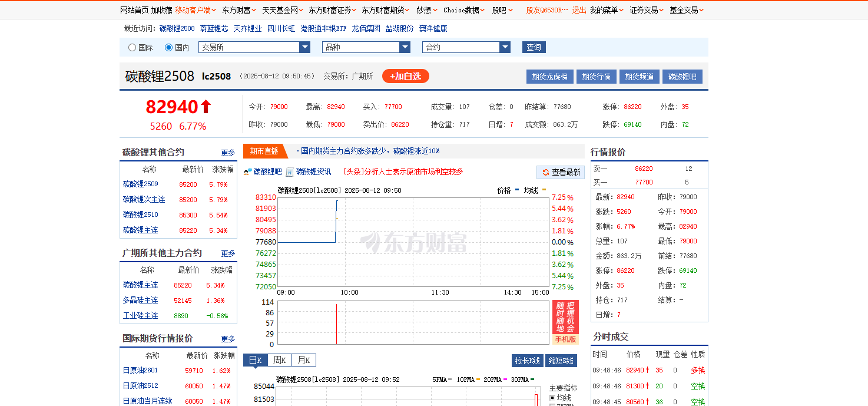
Task: Click the intraday price chart area
Action: (413, 242)
